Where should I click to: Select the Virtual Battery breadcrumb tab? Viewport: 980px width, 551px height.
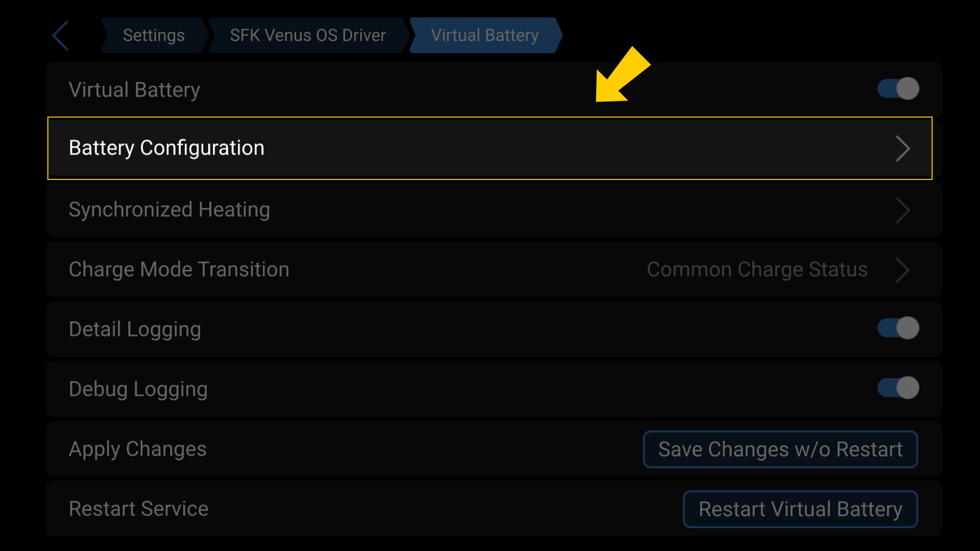click(x=484, y=35)
